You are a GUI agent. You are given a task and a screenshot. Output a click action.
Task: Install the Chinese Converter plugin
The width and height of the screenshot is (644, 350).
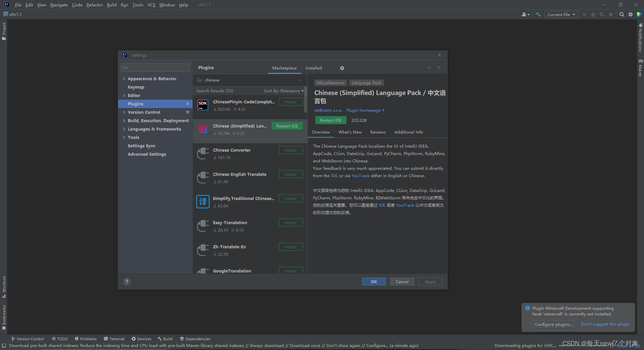click(x=290, y=150)
